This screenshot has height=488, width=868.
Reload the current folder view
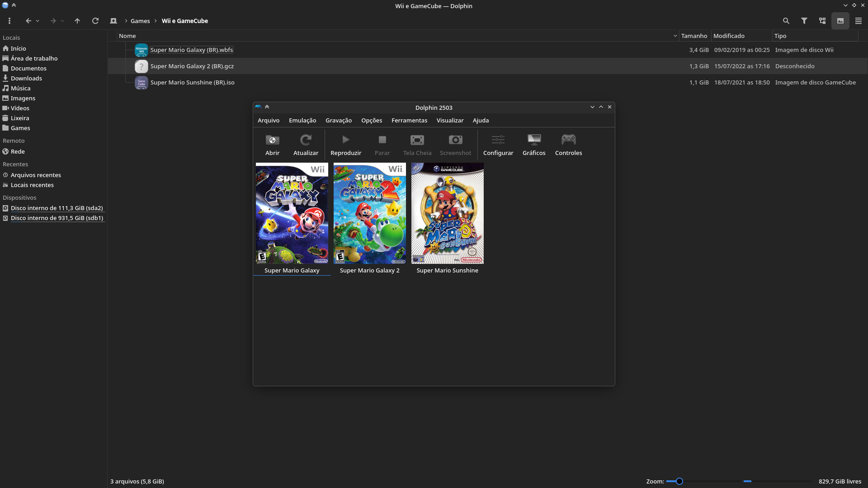tap(95, 21)
